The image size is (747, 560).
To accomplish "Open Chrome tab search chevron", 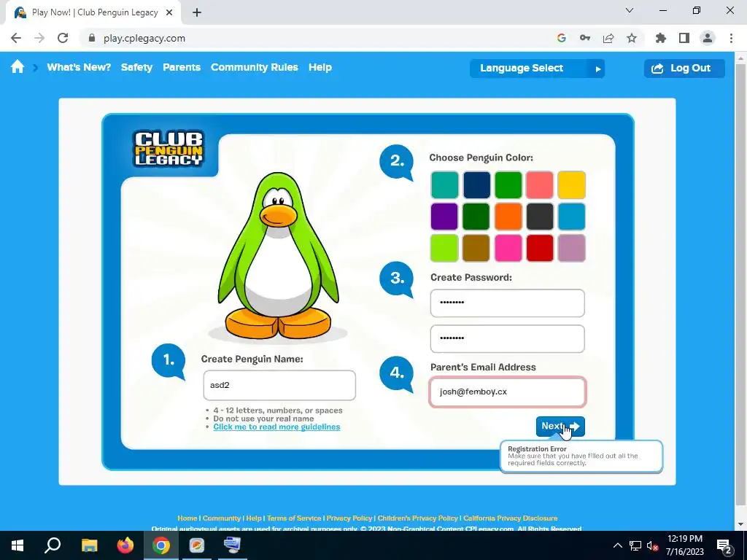I will click(x=630, y=10).
